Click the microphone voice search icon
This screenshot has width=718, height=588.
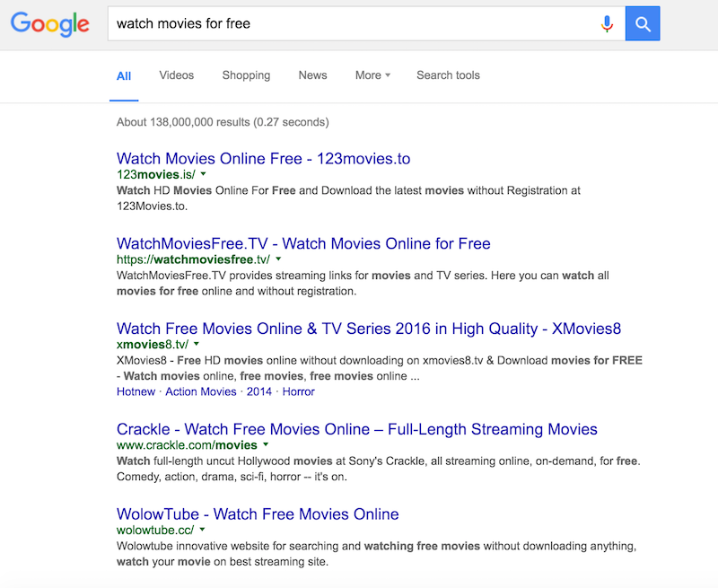[x=607, y=24]
